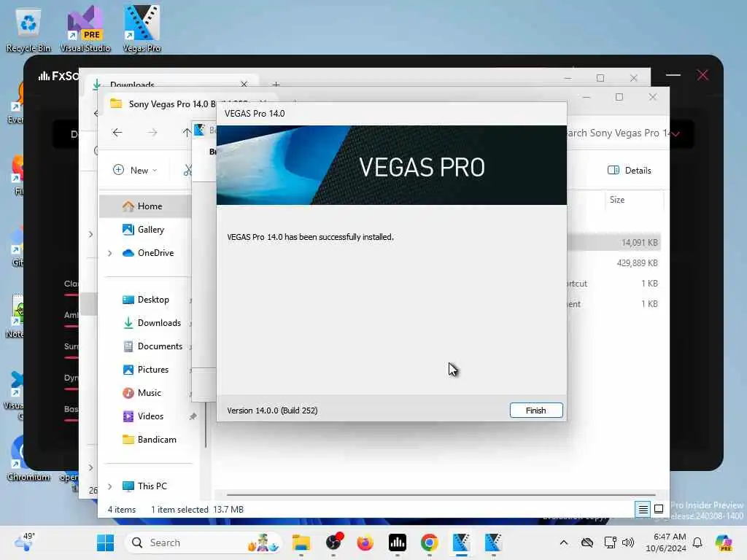Select the 429,889 KB file row
747x560 pixels.
click(x=614, y=262)
